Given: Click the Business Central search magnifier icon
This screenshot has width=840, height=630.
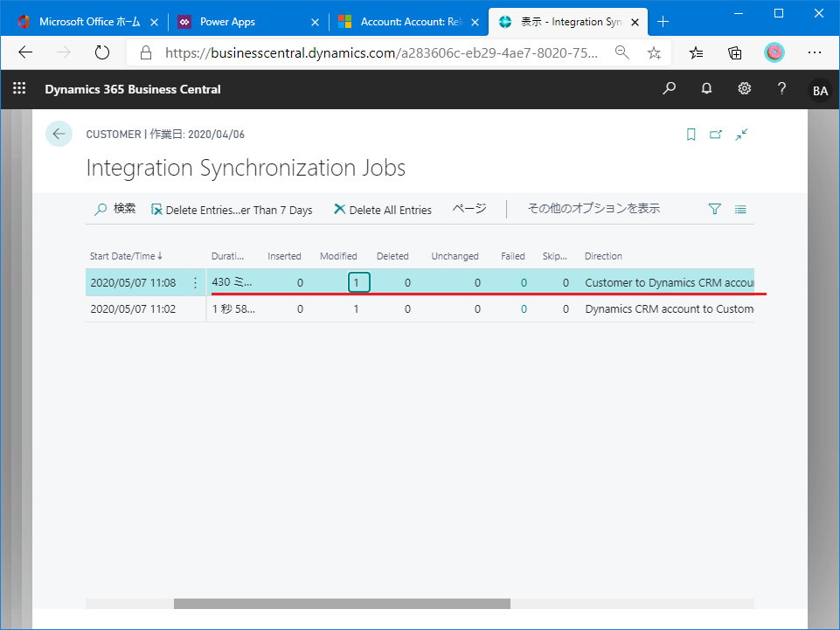Looking at the screenshot, I should [669, 88].
